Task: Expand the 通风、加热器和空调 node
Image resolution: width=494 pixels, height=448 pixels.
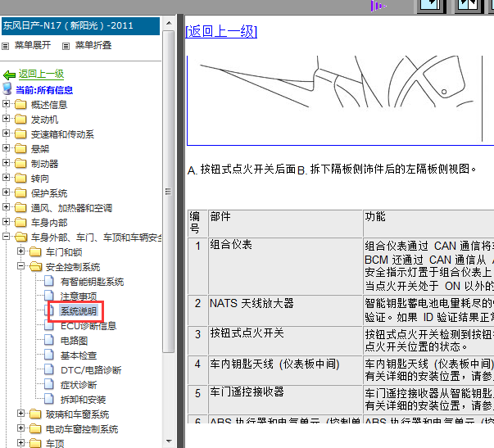Action: tap(6, 207)
